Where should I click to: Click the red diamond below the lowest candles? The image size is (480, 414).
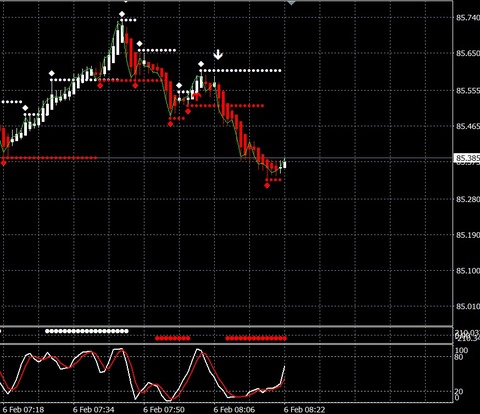(x=267, y=185)
